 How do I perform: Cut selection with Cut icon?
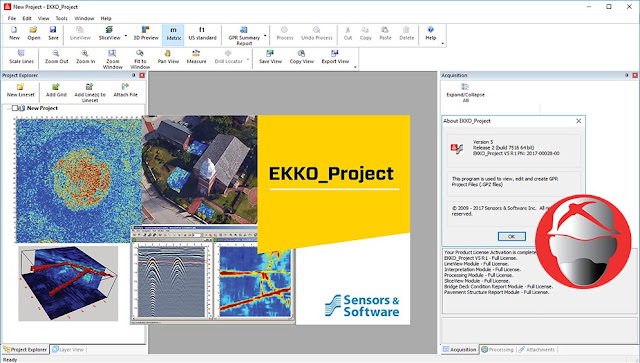(x=347, y=33)
